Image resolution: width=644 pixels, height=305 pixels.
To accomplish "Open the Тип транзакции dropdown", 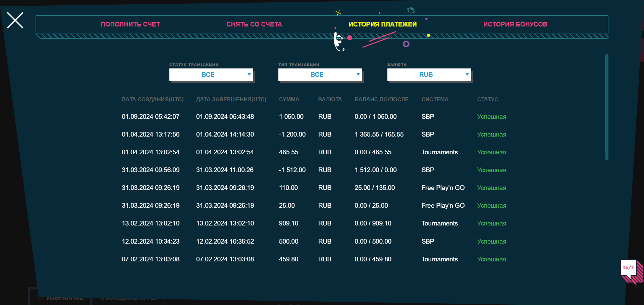I will pos(320,74).
